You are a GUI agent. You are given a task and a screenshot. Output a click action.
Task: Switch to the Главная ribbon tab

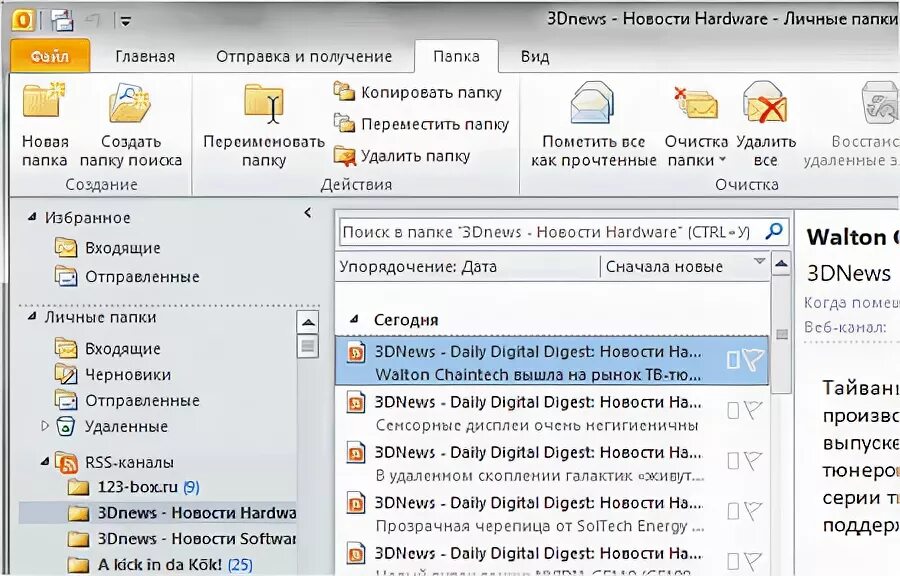(145, 56)
